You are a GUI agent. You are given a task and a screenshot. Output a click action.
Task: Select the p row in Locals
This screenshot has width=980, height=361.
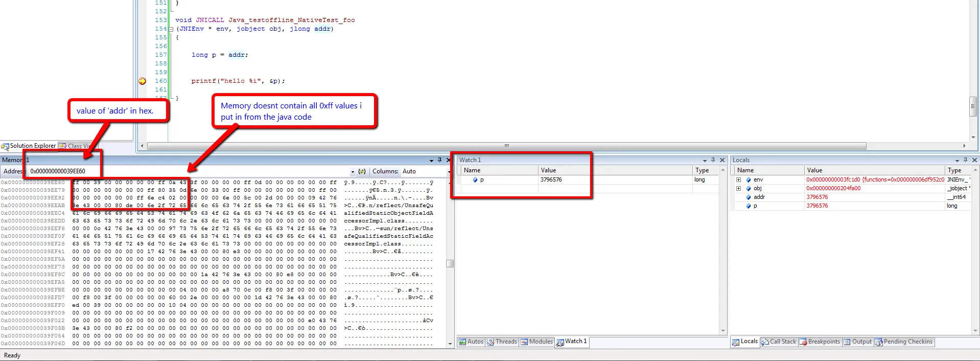[852, 206]
